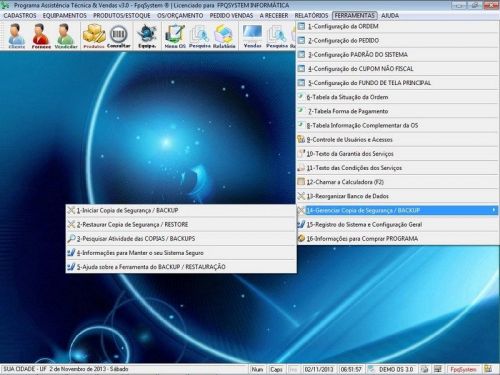Click icon beside 1-Iniciar Copia de Segurança
The width and height of the screenshot is (500, 375).
tap(71, 210)
